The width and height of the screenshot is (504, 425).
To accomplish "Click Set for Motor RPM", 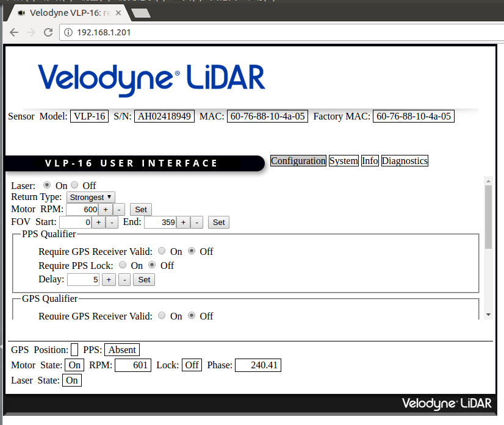I will [141, 209].
